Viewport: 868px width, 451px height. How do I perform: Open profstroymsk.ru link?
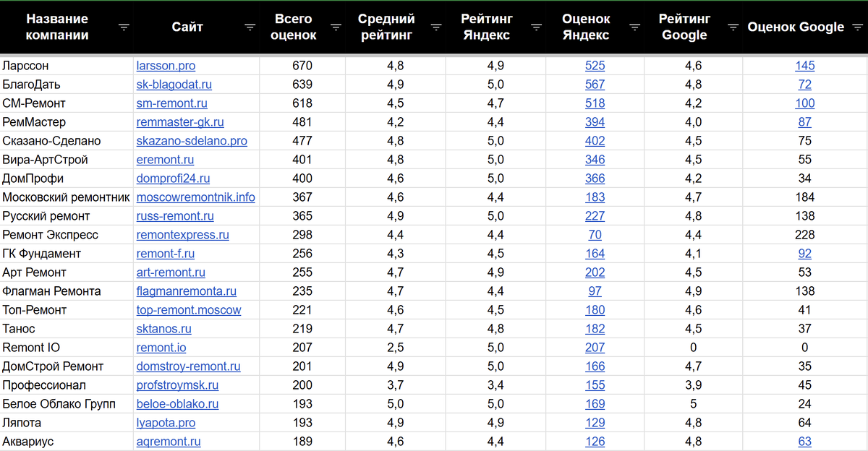(177, 385)
